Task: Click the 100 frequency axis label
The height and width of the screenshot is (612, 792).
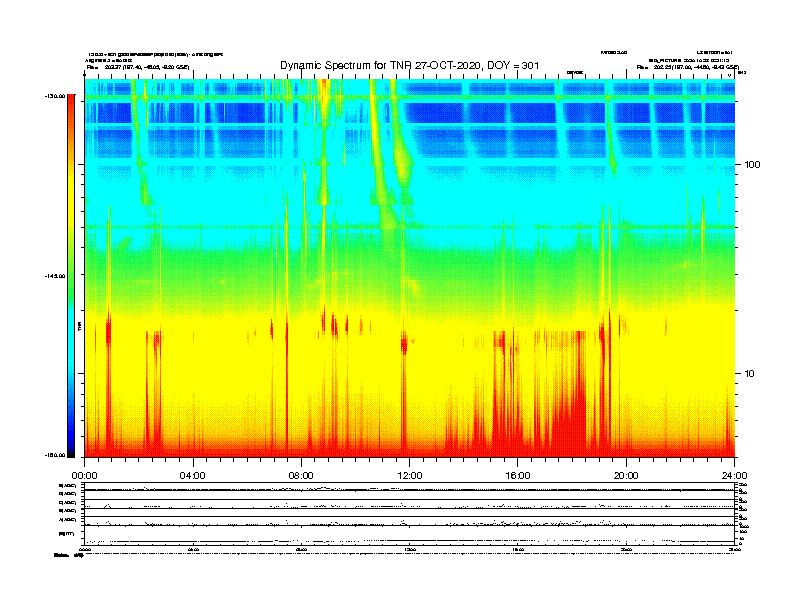Action: (x=752, y=165)
